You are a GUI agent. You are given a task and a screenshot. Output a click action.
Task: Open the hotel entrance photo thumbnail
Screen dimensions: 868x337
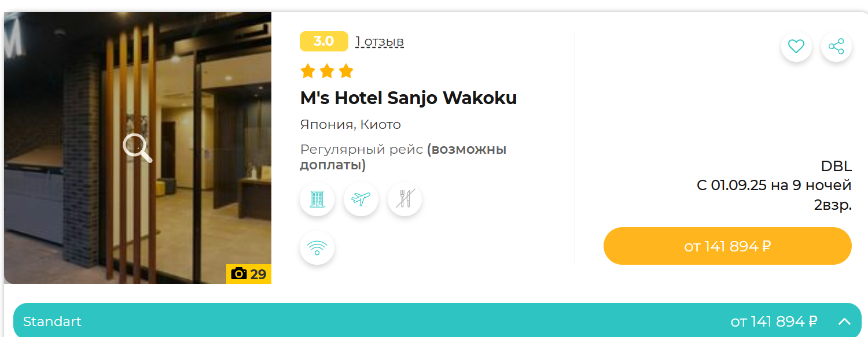click(138, 148)
